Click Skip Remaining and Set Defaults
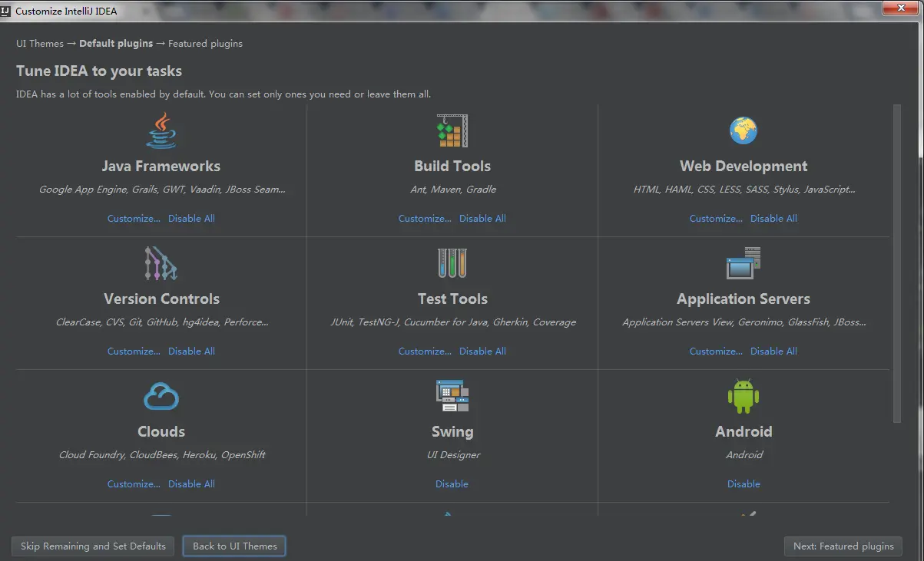 93,546
